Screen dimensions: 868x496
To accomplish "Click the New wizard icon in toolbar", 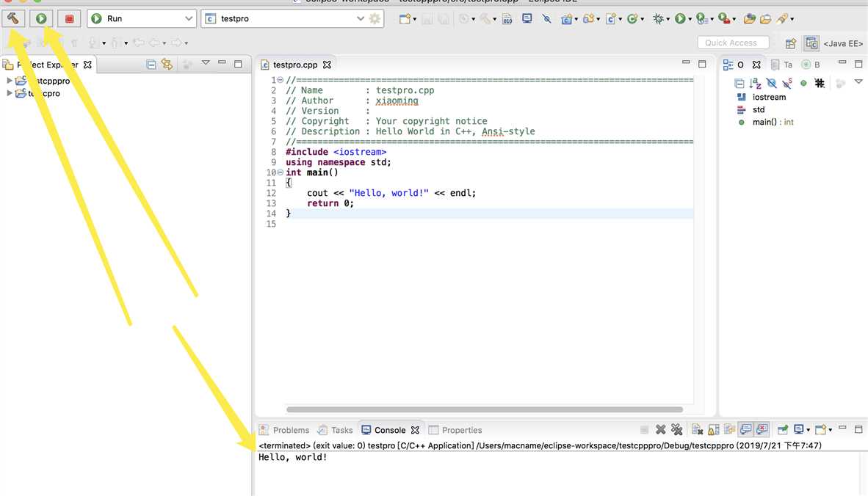I will tap(405, 19).
